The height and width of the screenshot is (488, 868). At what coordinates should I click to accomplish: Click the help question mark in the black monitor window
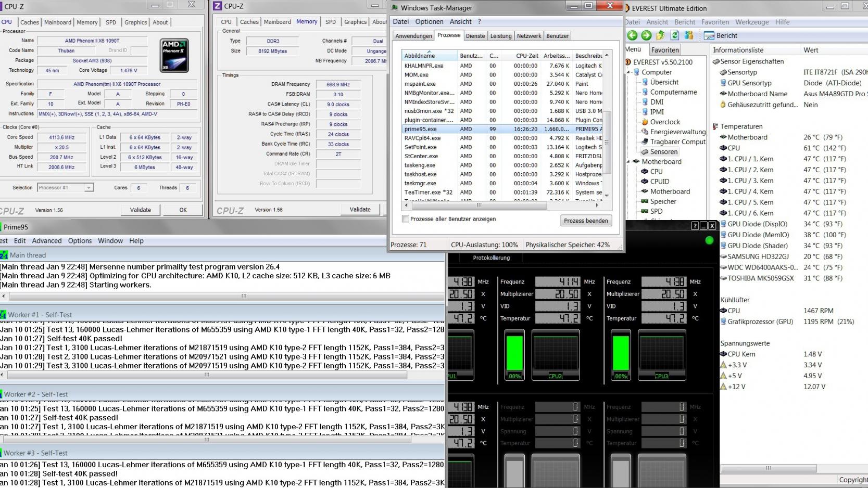(695, 226)
